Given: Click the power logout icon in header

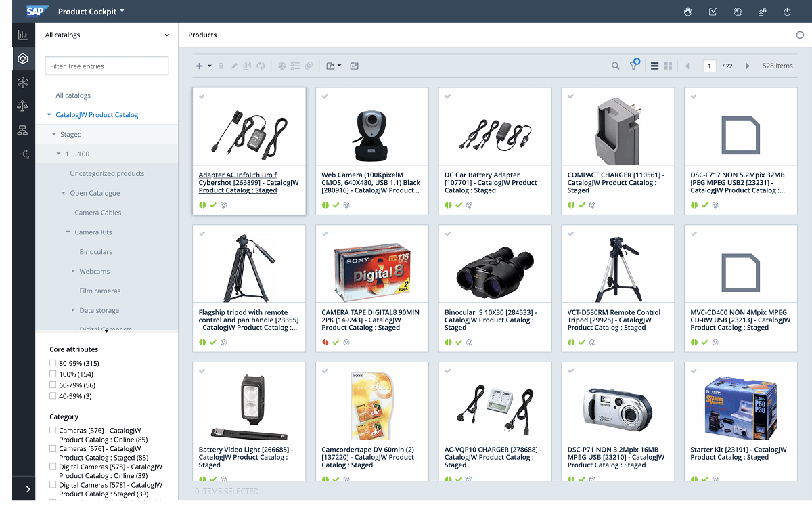Looking at the screenshot, I should click(787, 12).
